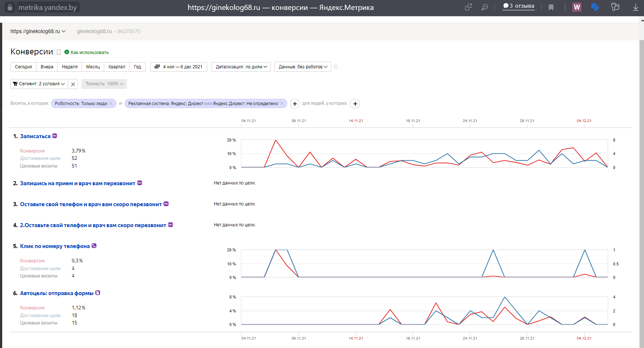Select the Неделя period tab

70,67
